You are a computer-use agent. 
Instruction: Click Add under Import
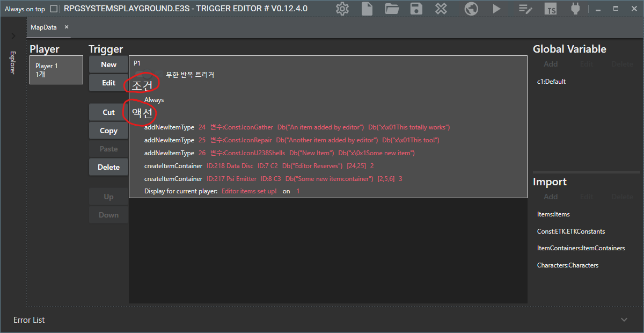click(x=551, y=197)
